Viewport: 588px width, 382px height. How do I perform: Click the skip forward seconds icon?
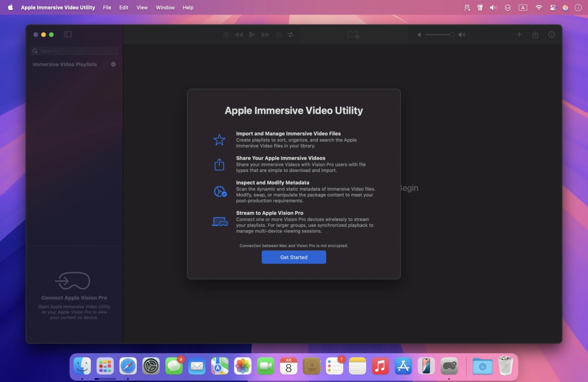click(x=278, y=34)
